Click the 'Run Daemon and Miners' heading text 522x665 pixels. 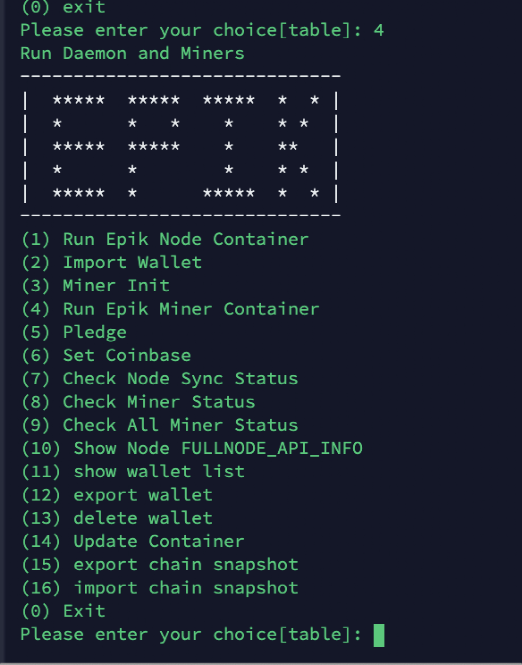132,54
